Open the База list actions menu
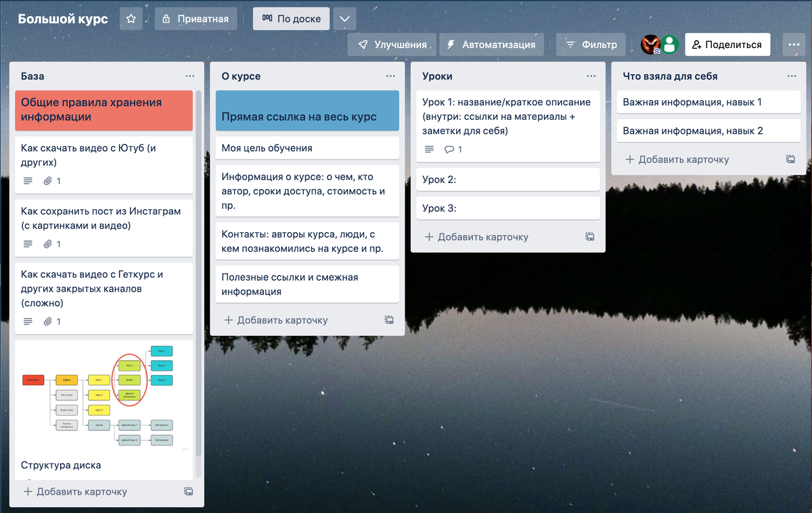 (190, 76)
